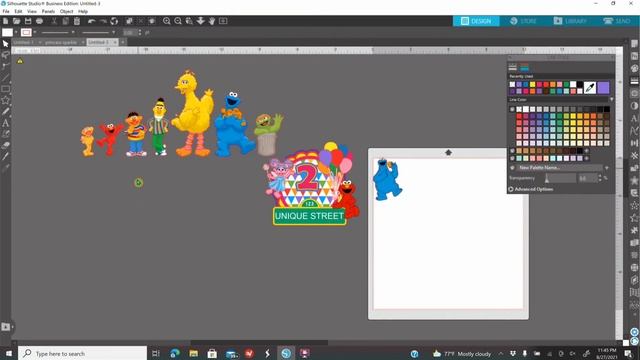Switch to the Line Color tab in the panel
640x360 pixels.
pos(524,67)
